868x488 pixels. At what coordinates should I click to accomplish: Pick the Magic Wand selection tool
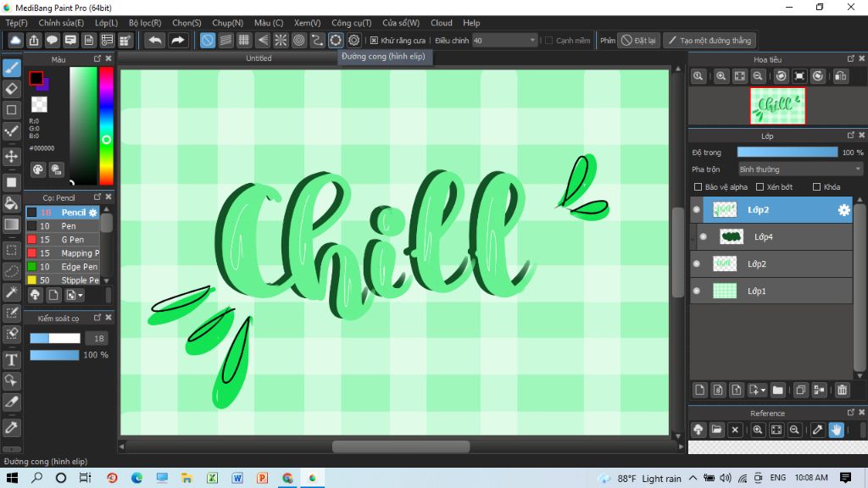12,292
